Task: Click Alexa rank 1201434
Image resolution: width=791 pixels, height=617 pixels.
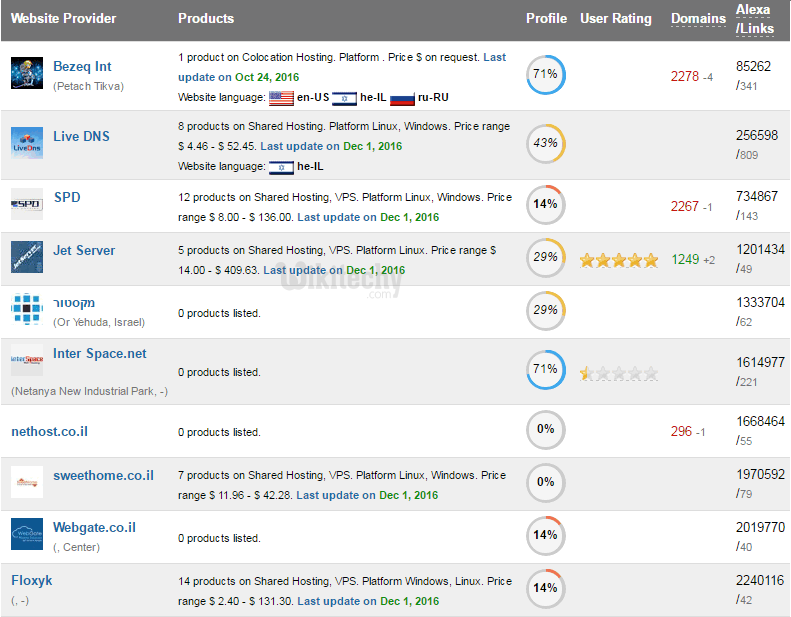Action: tap(760, 250)
